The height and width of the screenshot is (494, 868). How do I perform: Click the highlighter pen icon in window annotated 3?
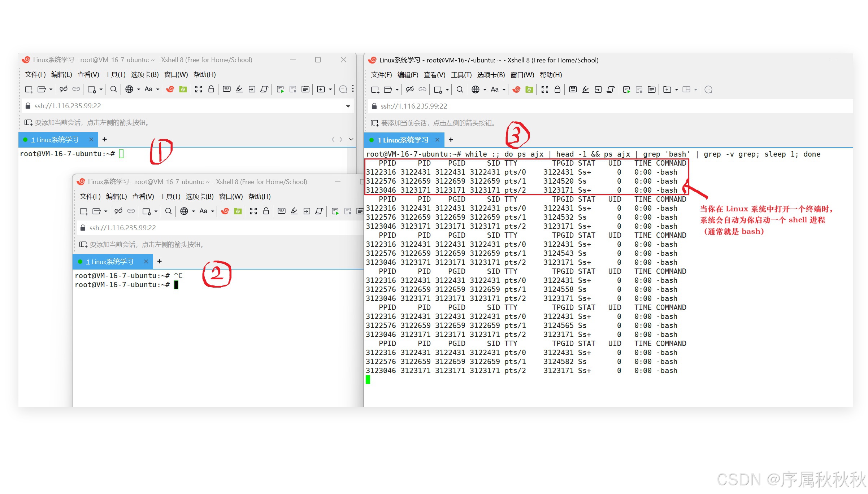coord(586,90)
